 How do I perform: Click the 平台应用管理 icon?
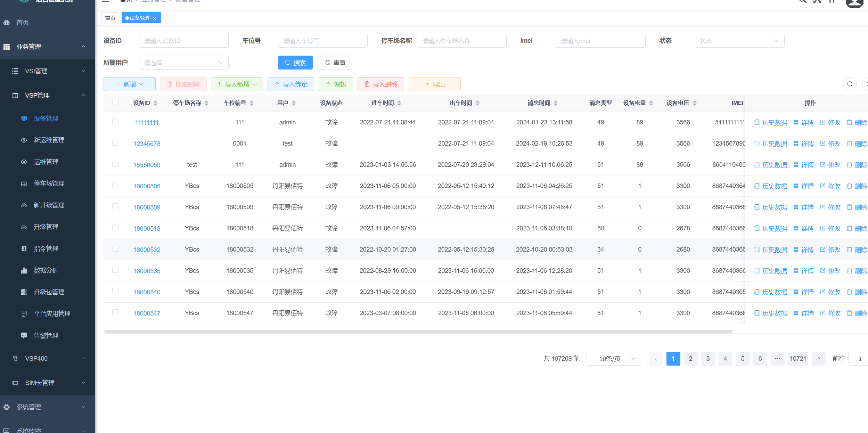(24, 314)
